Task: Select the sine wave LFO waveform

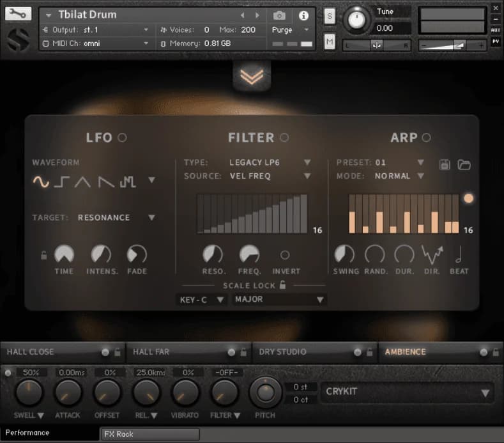Action: [41, 182]
